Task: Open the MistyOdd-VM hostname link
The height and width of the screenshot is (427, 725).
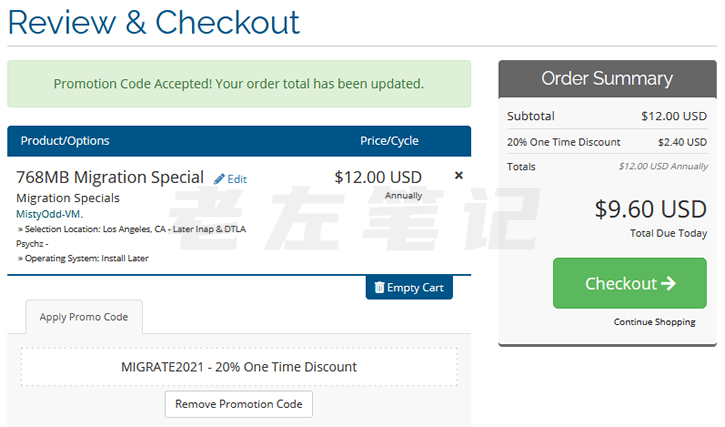Action: click(x=50, y=214)
